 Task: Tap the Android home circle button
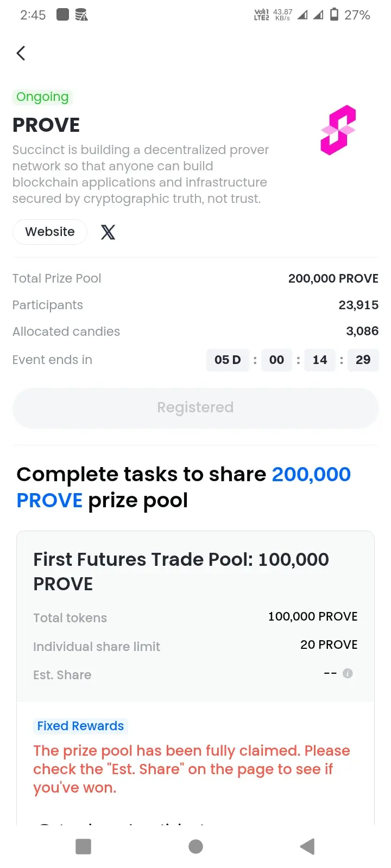point(195,846)
